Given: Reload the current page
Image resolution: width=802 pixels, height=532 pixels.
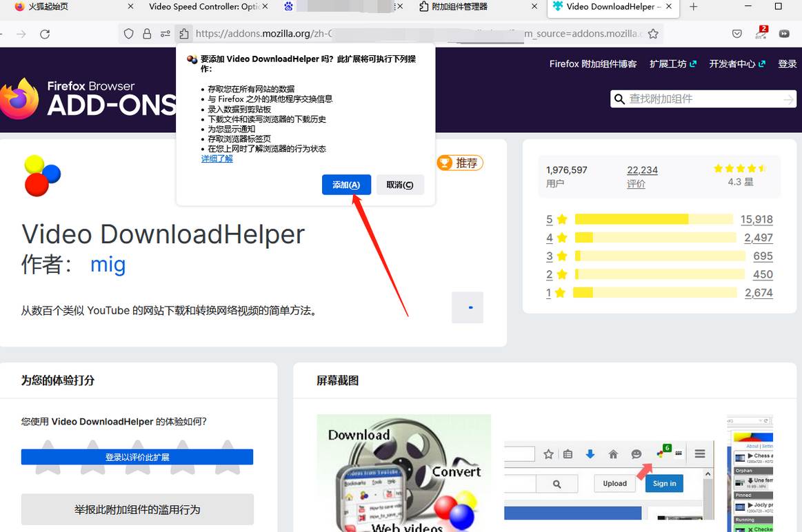Looking at the screenshot, I should coord(45,34).
